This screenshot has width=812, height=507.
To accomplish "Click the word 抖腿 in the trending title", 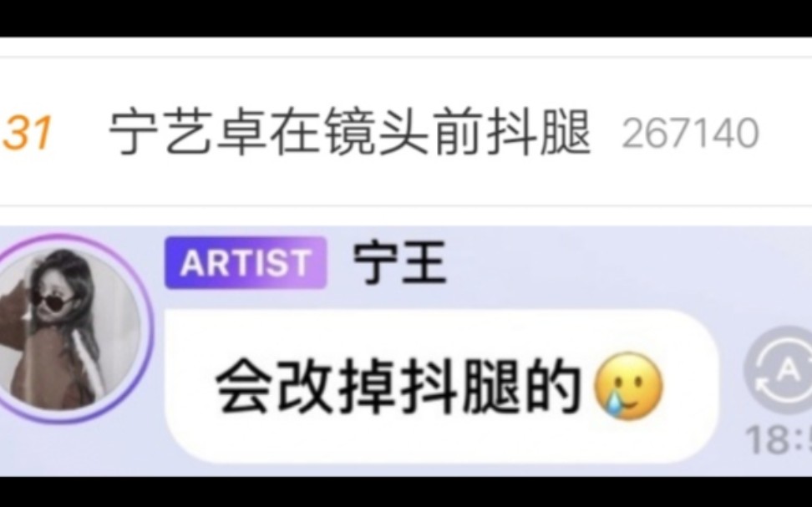I will tap(539, 132).
